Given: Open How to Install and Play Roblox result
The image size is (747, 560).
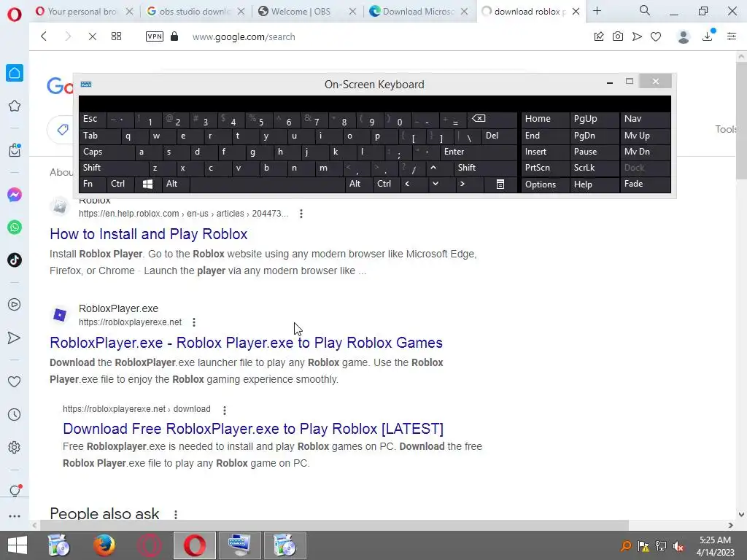Looking at the screenshot, I should [x=149, y=234].
